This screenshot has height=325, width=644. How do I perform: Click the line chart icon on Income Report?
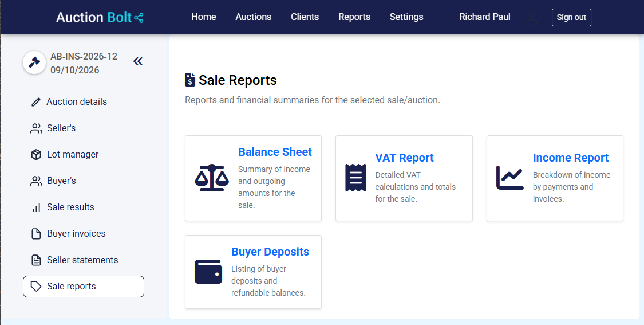tap(509, 178)
